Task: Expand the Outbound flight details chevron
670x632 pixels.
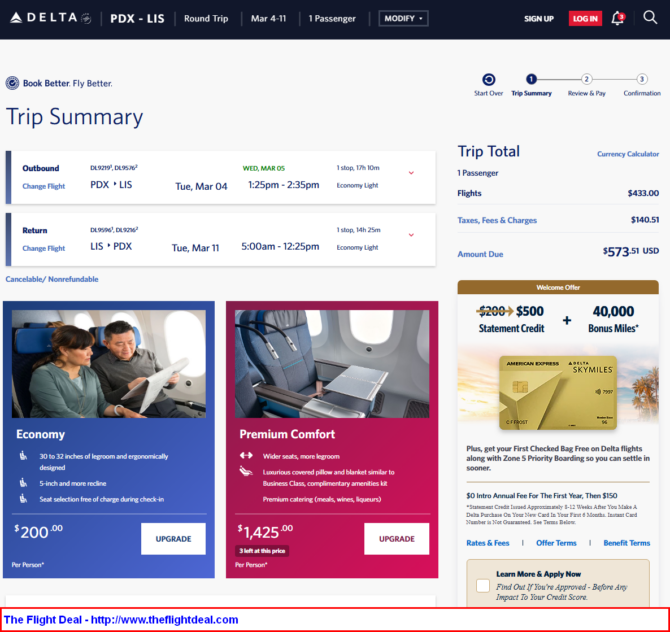Action: 411,173
